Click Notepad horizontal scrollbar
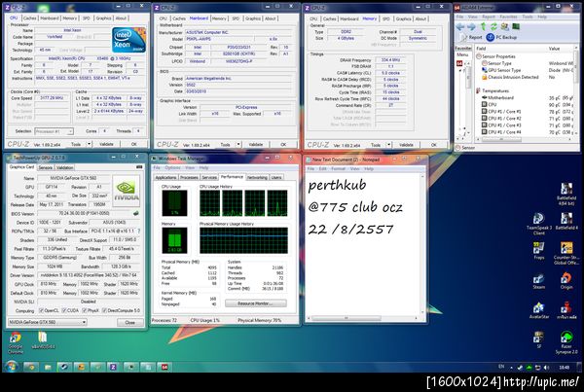 tap(361, 318)
